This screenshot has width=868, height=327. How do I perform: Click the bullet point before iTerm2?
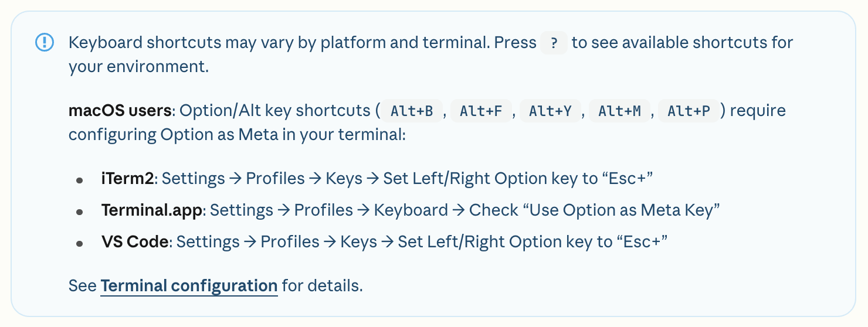pos(79,180)
